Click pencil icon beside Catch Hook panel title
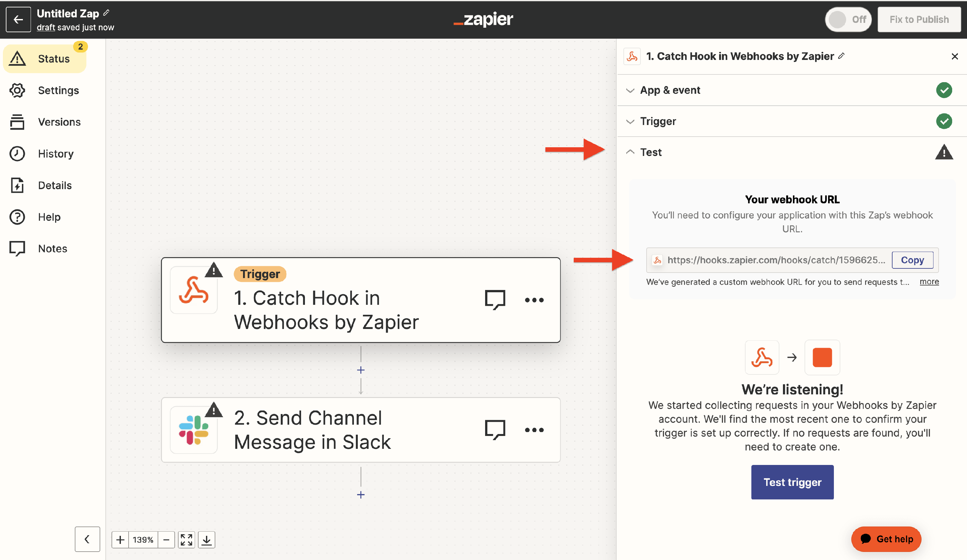This screenshot has width=967, height=560. click(842, 56)
